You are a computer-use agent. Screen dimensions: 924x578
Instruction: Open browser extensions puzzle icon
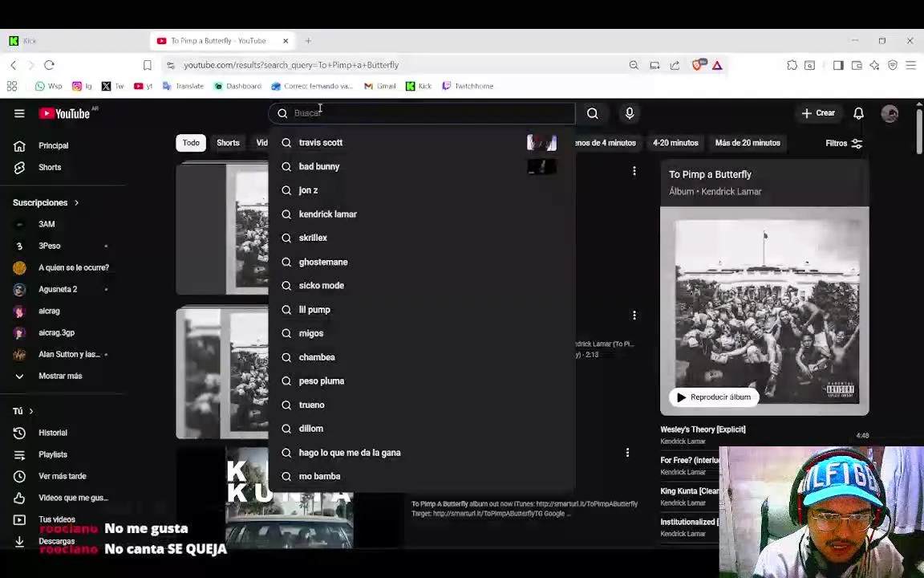pos(792,66)
